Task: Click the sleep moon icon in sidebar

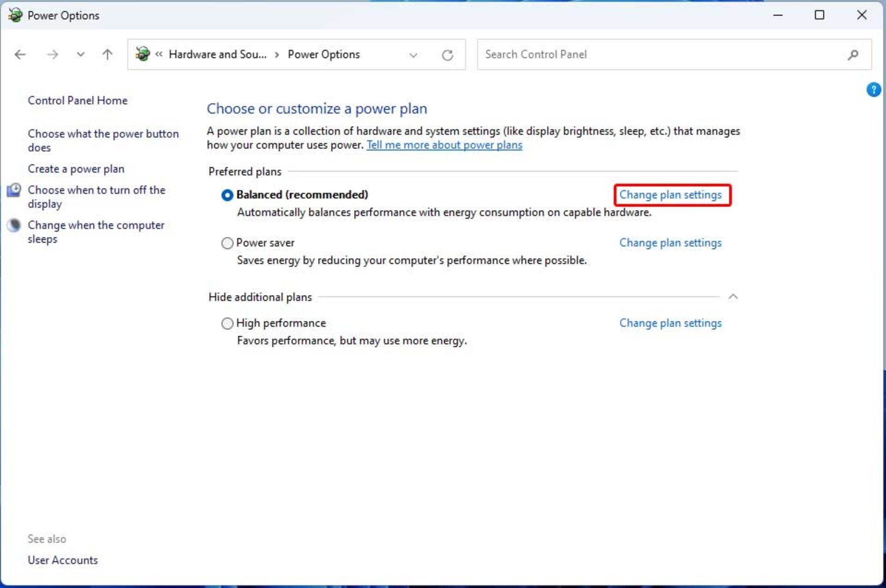Action: point(14,225)
